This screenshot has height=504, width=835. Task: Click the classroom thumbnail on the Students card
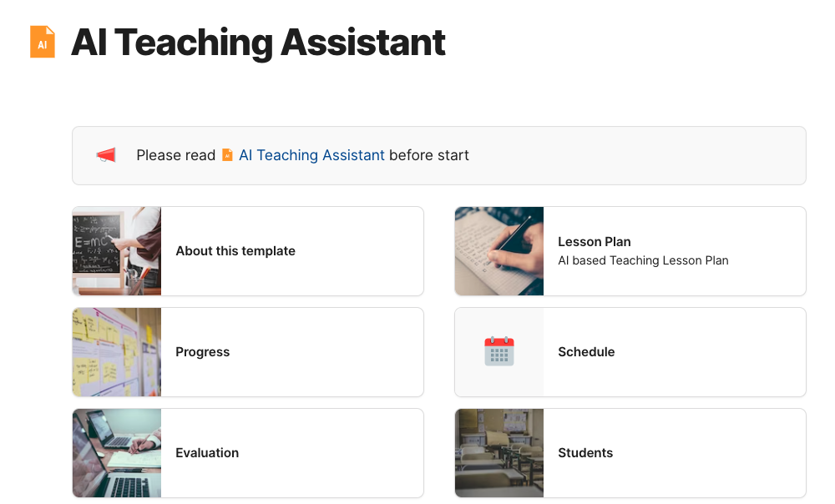[498, 452]
